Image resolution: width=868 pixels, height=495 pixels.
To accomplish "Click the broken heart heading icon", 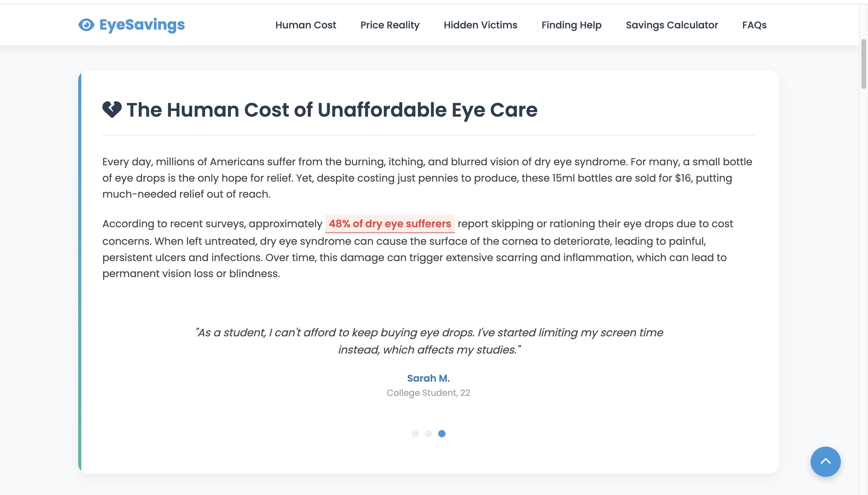I will point(112,109).
